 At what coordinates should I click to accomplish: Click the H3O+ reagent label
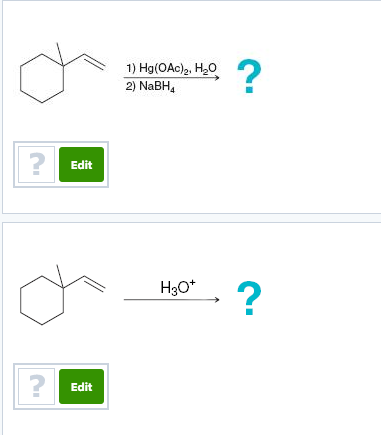point(178,287)
